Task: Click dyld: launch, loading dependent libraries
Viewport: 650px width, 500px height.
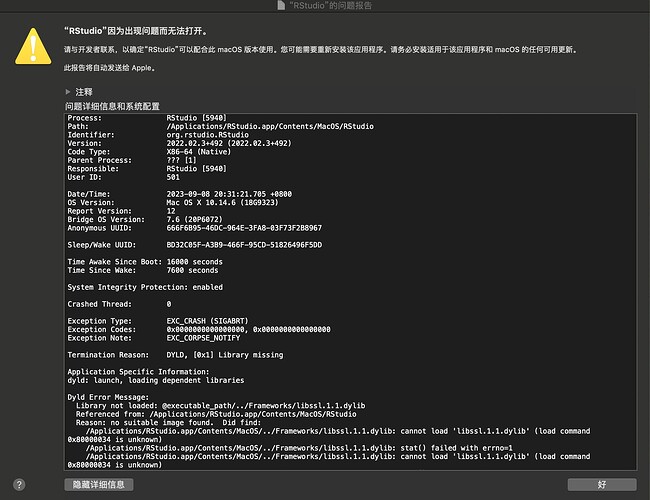Action: pos(156,381)
